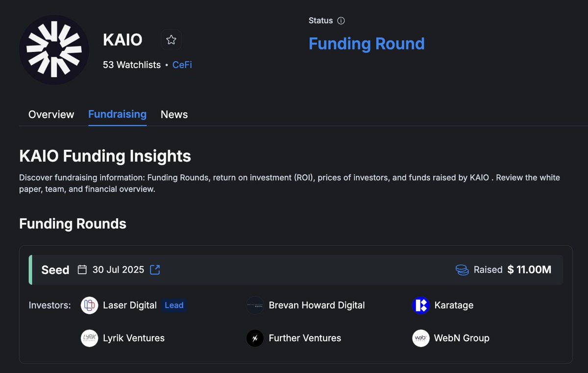Open the CeFi category link
The width and height of the screenshot is (588, 373).
(x=182, y=65)
